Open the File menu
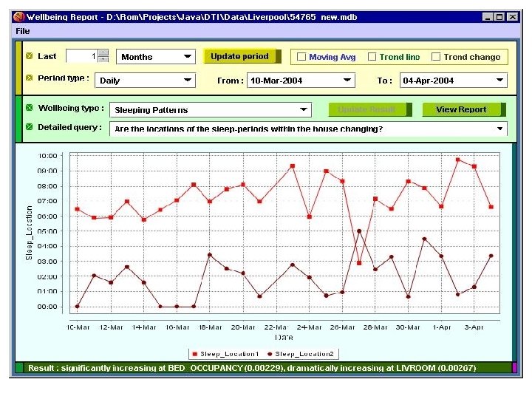This screenshot has width=532, height=399. pos(22,31)
